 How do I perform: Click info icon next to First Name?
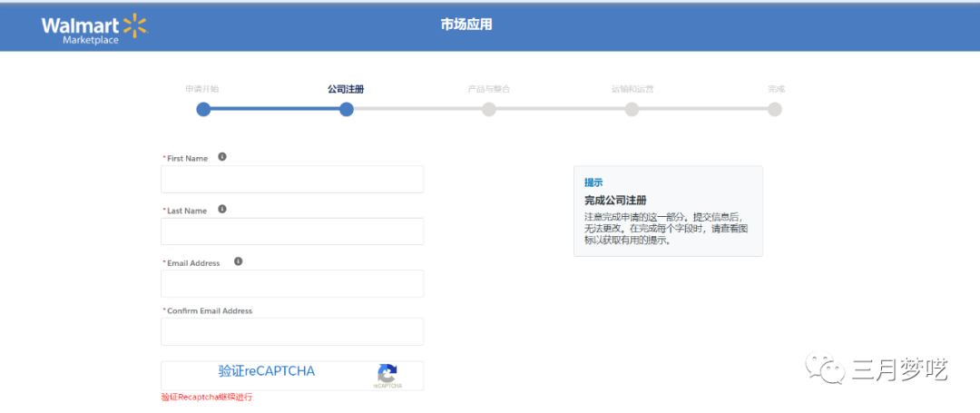click(x=222, y=157)
